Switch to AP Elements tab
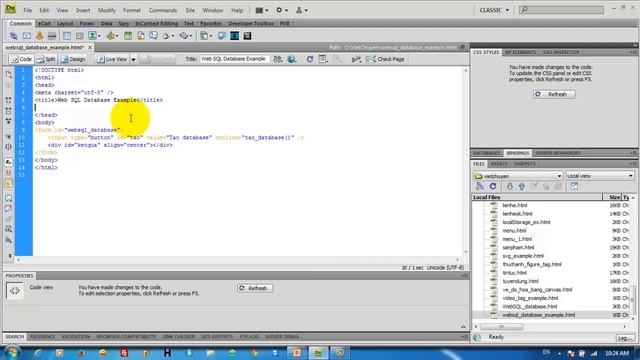 point(520,52)
